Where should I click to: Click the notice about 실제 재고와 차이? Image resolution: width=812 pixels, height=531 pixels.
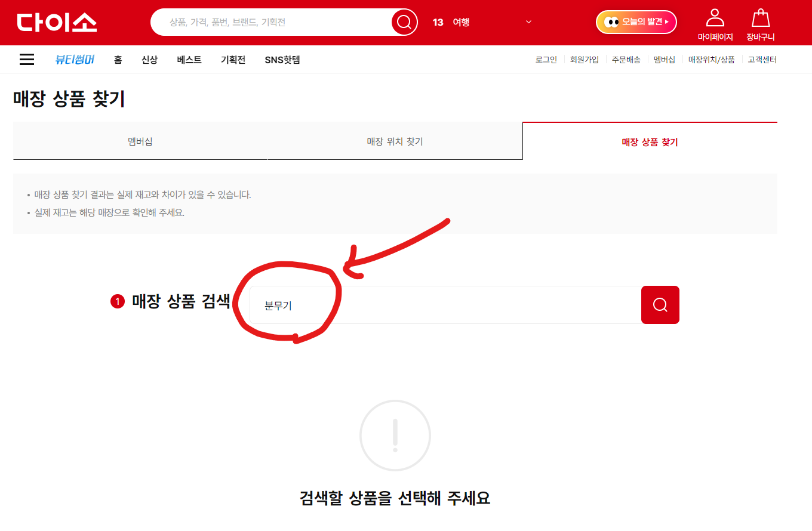143,195
